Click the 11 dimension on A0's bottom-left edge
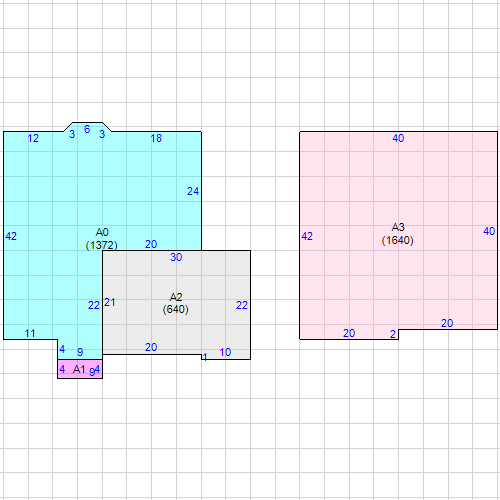Viewport: 500px width, 500px height. pyautogui.click(x=30, y=333)
